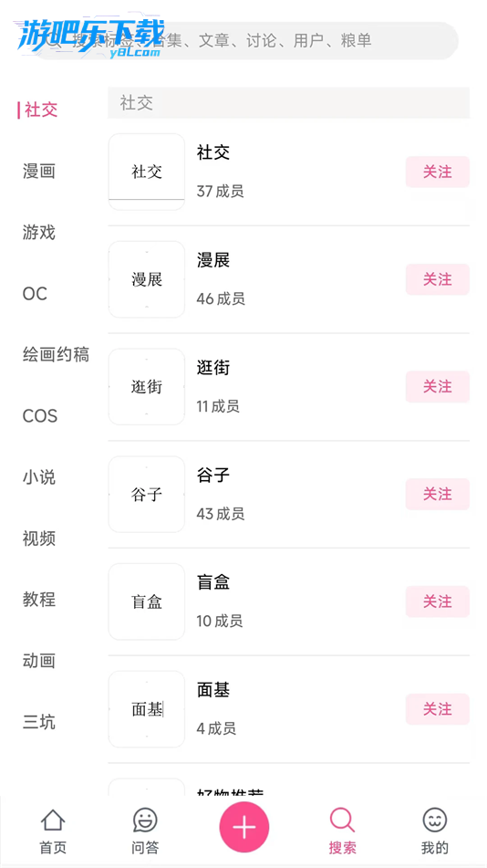Toggle 关注 for the 盲盒 group
The height and width of the screenshot is (868, 487).
[x=437, y=601]
